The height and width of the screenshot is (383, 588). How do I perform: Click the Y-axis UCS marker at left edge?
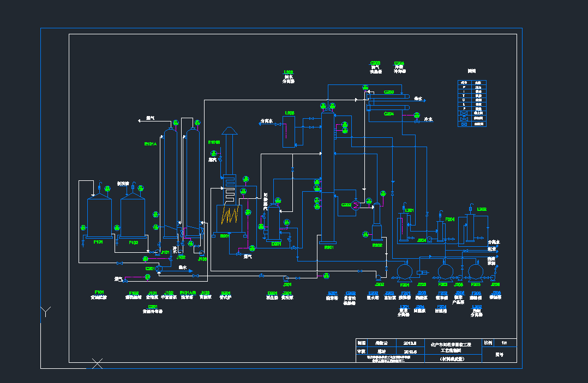pyautogui.click(x=46, y=312)
